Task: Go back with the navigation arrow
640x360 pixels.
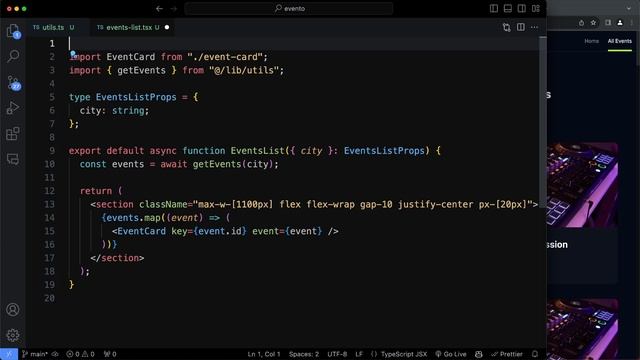Action: point(160,9)
